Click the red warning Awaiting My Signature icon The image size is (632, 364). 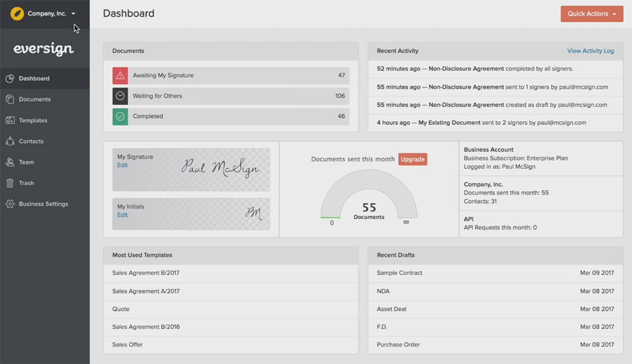[x=120, y=75]
